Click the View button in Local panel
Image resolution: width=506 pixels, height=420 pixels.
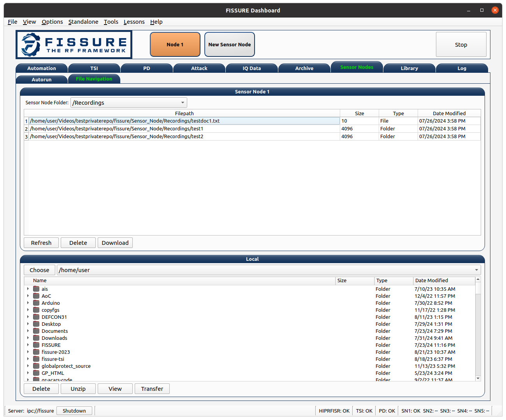[115, 389]
